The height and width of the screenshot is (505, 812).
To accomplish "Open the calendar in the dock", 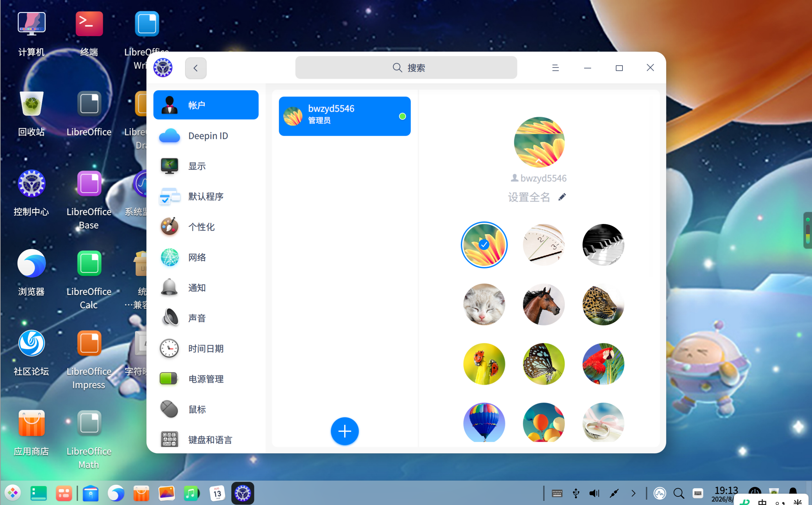I will click(217, 493).
